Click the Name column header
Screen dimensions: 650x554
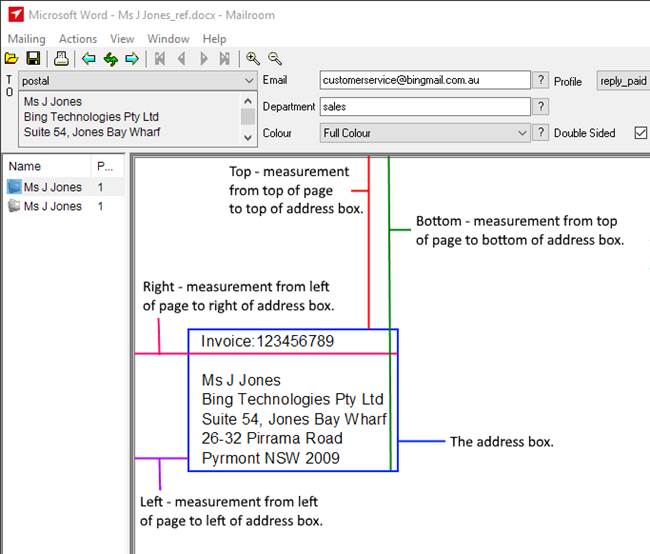pos(48,166)
